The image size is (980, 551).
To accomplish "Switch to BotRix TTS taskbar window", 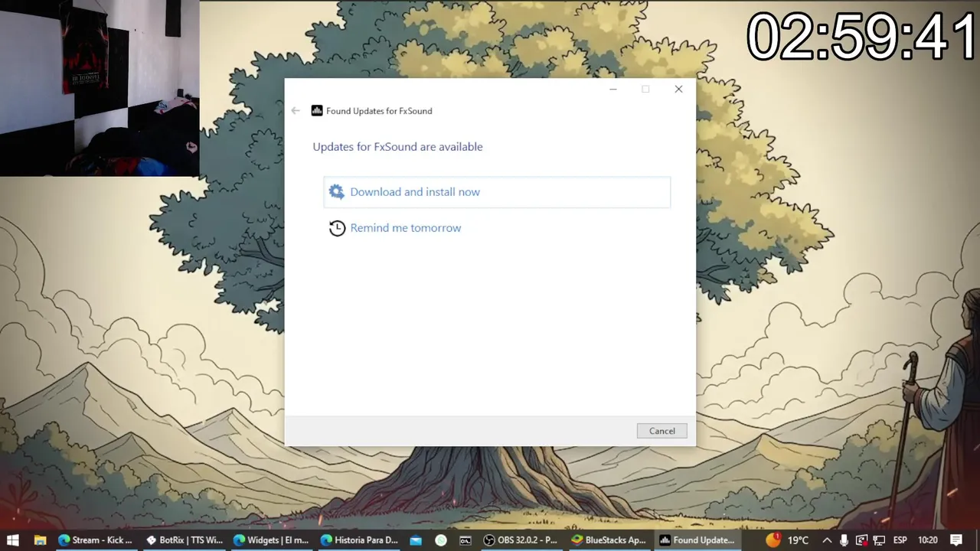I will click(x=185, y=540).
